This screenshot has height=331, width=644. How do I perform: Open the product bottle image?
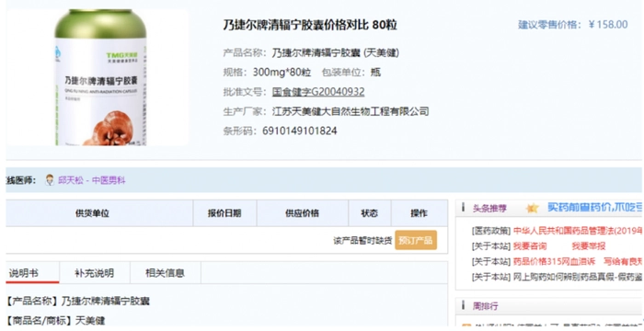click(98, 77)
